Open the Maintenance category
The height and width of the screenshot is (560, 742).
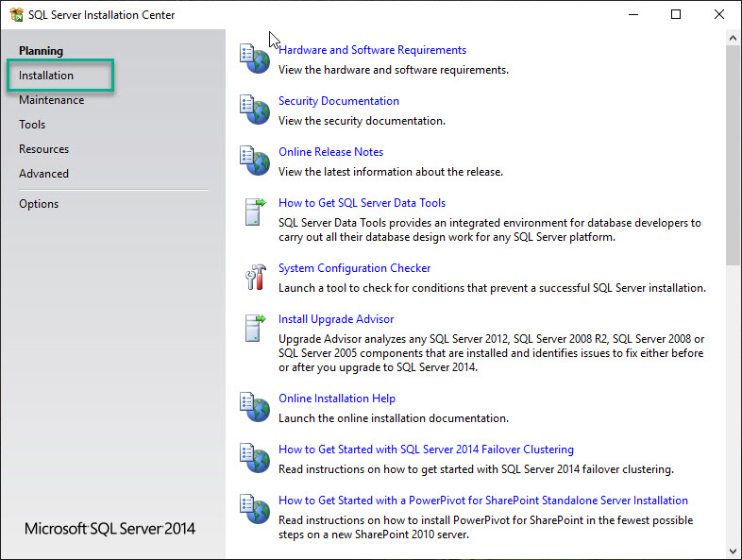click(x=52, y=100)
